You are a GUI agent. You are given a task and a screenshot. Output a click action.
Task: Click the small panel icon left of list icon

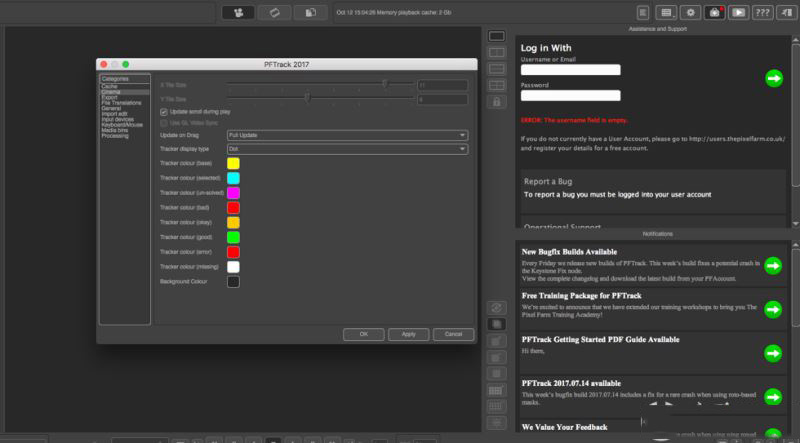pyautogui.click(x=643, y=12)
